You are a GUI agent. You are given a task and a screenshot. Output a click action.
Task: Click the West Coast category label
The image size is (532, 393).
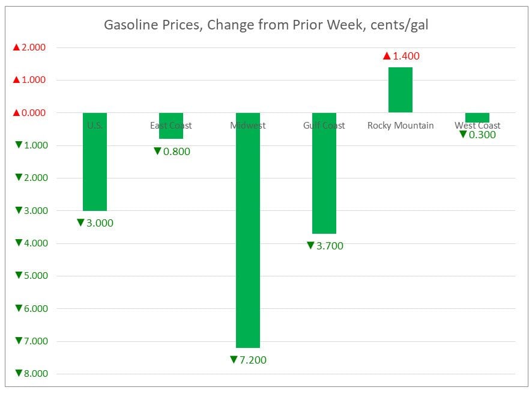coord(477,126)
